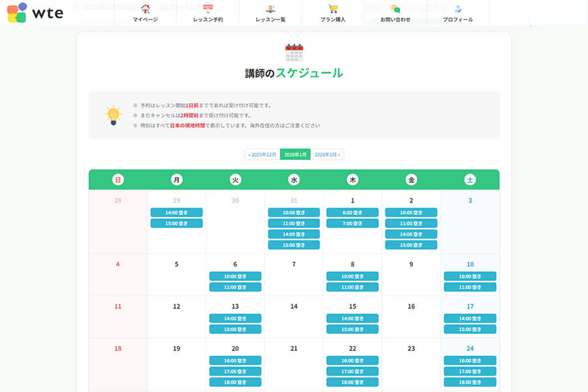This screenshot has width=588, height=392.
Task: Click the light bulb tips icon
Action: tap(113, 115)
